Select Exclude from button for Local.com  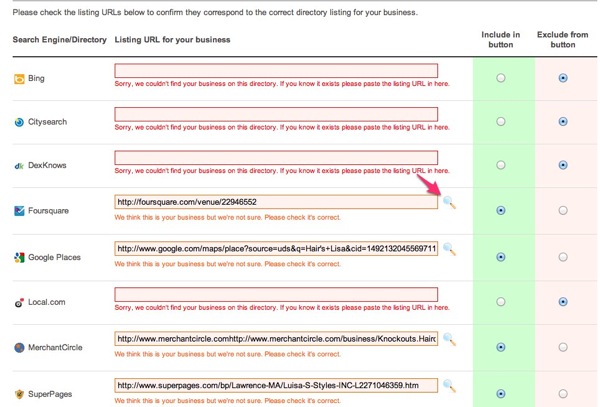coord(562,302)
